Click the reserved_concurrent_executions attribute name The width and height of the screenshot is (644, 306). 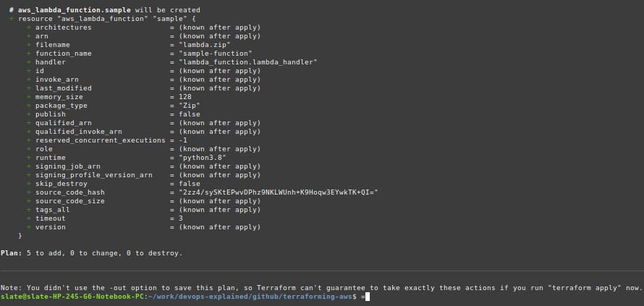pos(100,140)
